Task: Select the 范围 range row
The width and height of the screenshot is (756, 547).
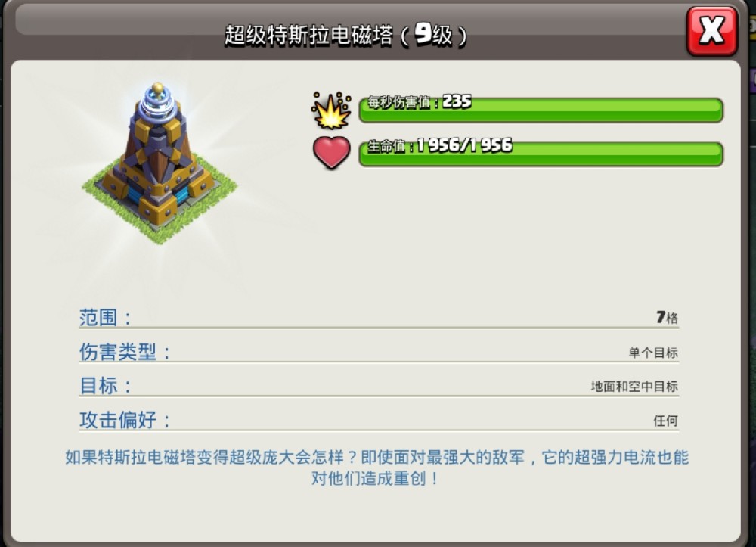Action: click(379, 318)
